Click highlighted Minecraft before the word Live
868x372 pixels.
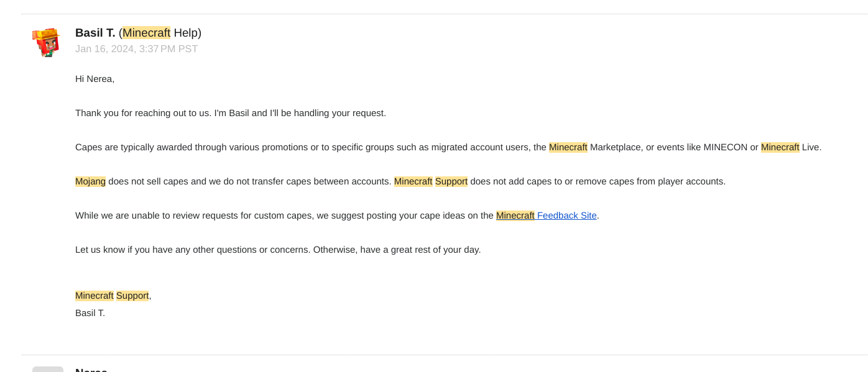780,147
